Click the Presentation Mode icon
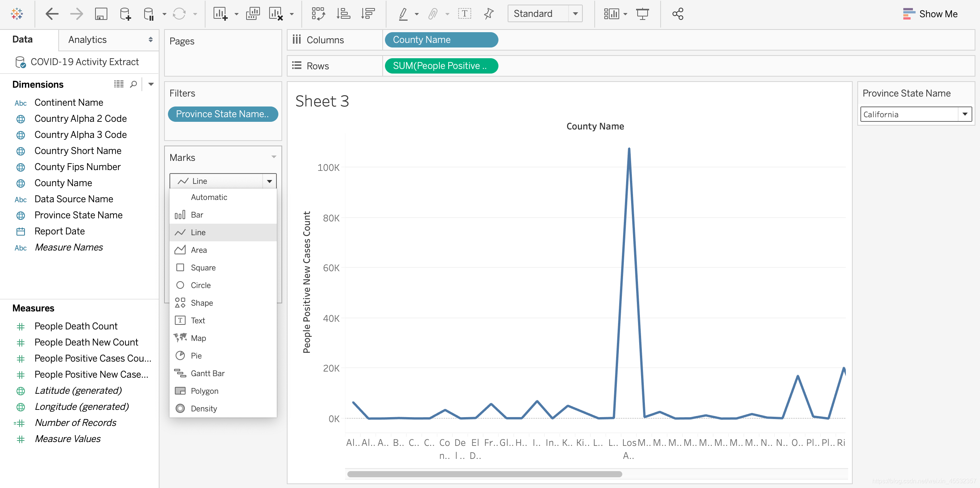The height and width of the screenshot is (488, 980). pyautogui.click(x=642, y=14)
